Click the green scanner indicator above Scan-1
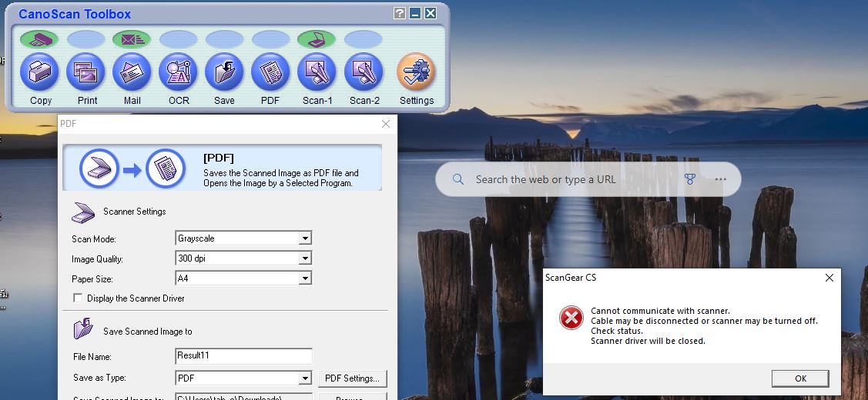 pyautogui.click(x=316, y=39)
